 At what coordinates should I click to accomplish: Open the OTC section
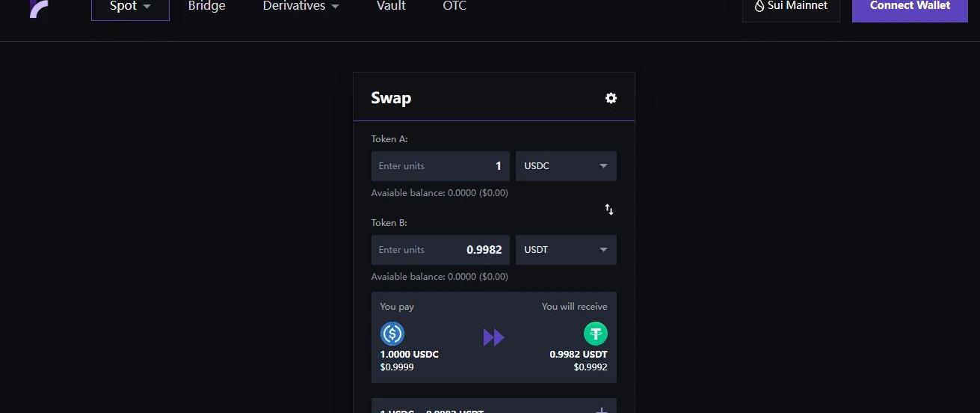pos(454,7)
